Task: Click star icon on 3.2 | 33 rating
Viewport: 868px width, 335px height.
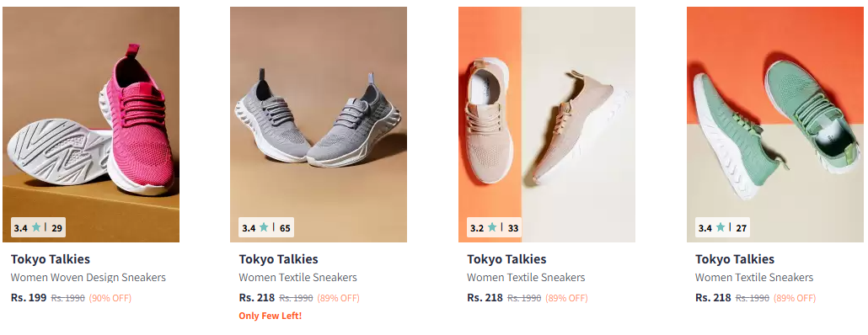Action: tap(492, 227)
